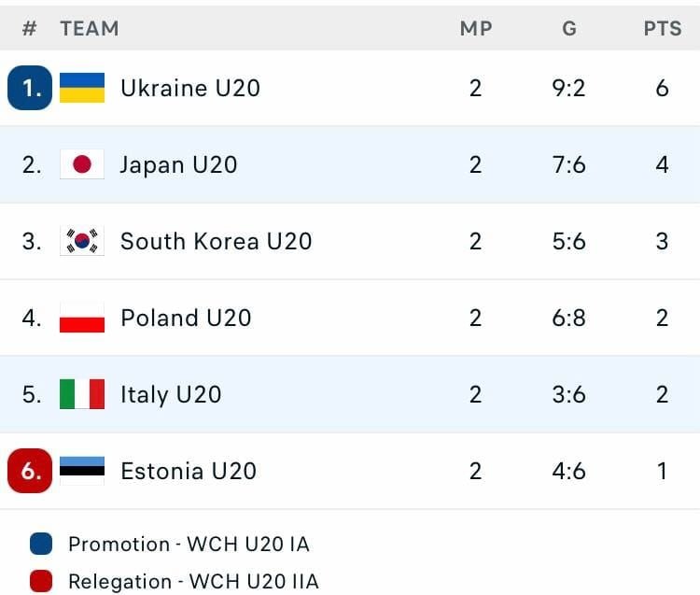Open the Ukraine U20 team link

point(190,88)
